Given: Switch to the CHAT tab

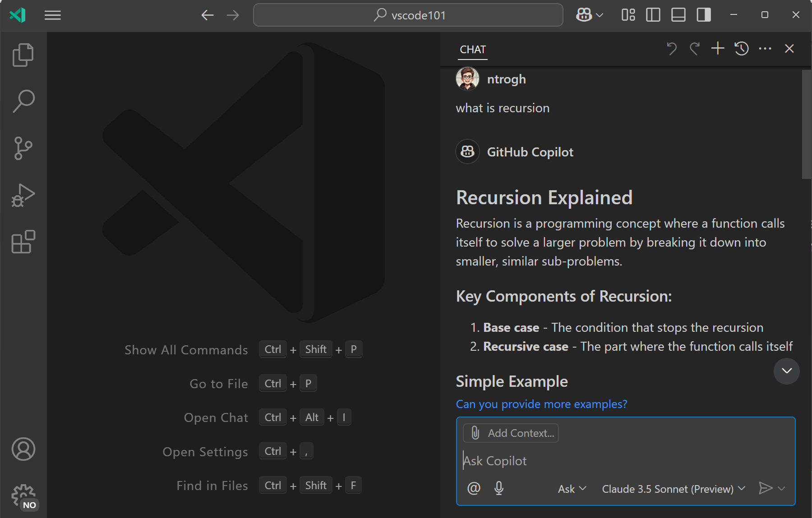Looking at the screenshot, I should 472,50.
